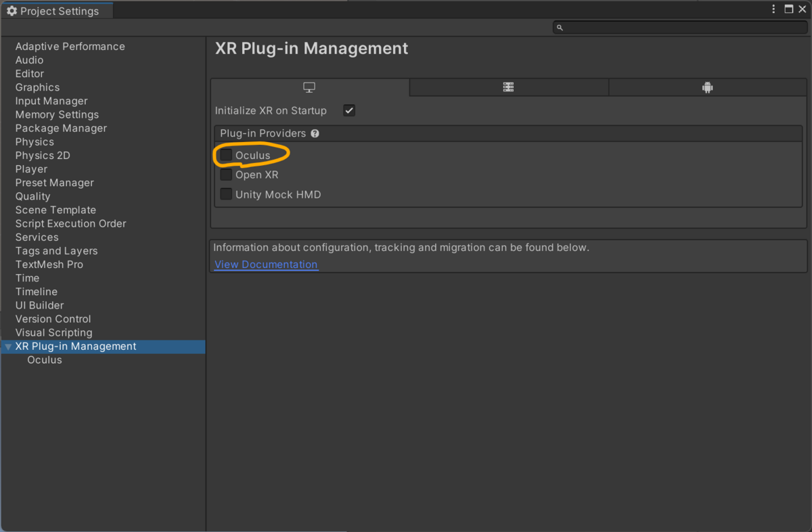Click the Plug-in Providers header label
Screen dimensions: 812x532
click(x=263, y=133)
